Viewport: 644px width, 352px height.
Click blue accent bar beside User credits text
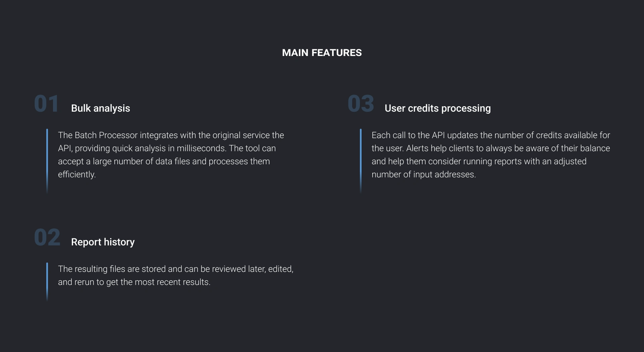click(x=361, y=161)
